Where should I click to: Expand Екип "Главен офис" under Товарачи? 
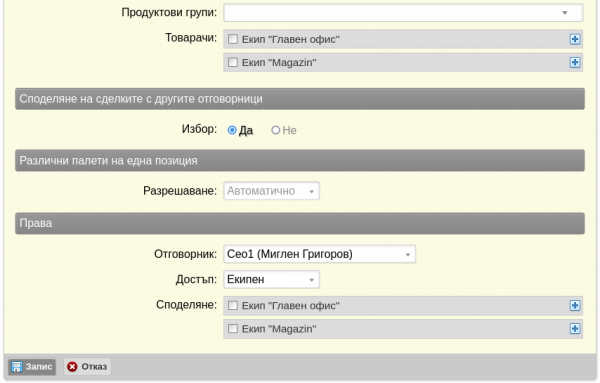pyautogui.click(x=574, y=39)
